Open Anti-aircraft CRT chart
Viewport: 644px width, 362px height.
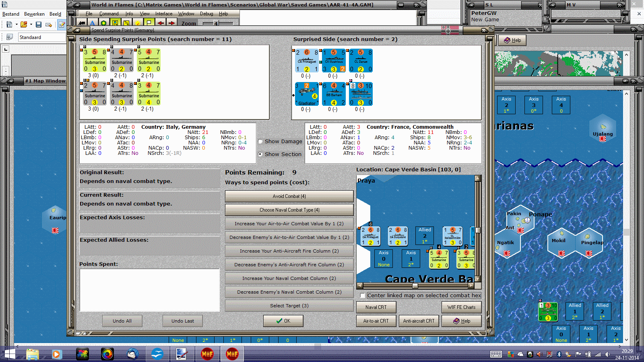tap(419, 321)
